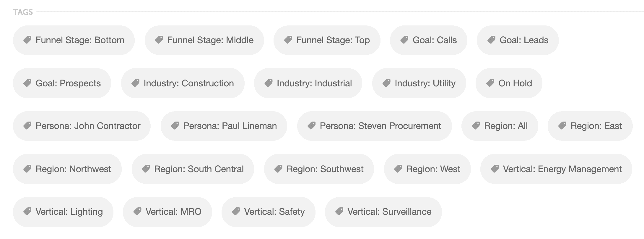Choose the Industry: Industrial tag
This screenshot has height=239, width=644.
pos(308,83)
